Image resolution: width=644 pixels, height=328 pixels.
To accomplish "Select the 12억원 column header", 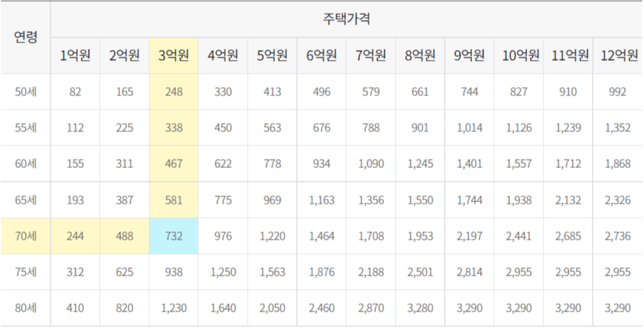I will [x=618, y=56].
